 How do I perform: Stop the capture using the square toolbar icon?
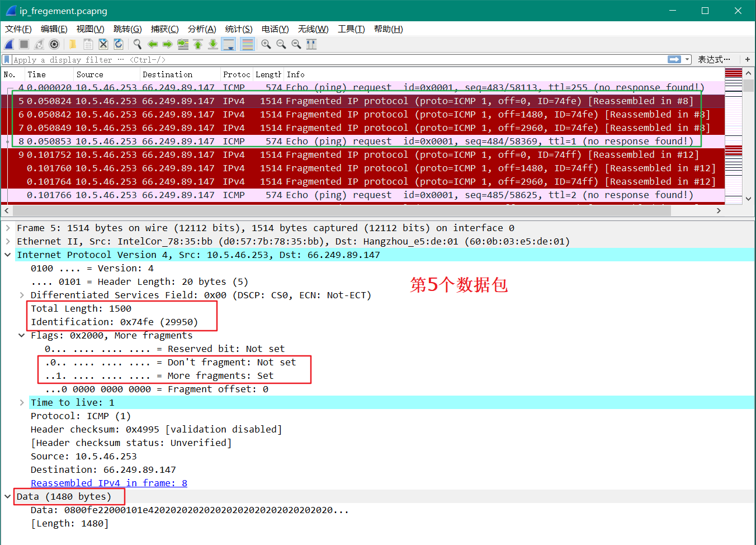click(24, 44)
